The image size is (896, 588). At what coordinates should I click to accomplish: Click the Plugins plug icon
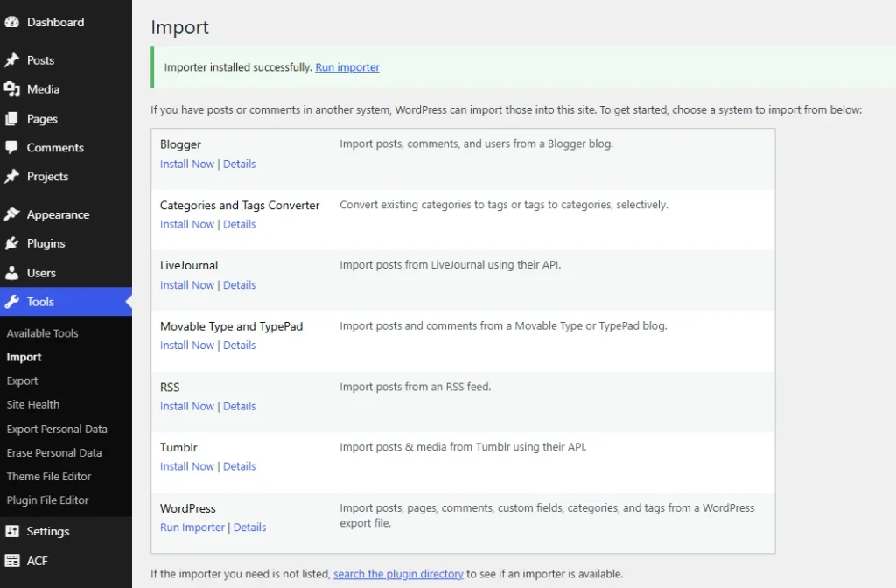point(11,243)
